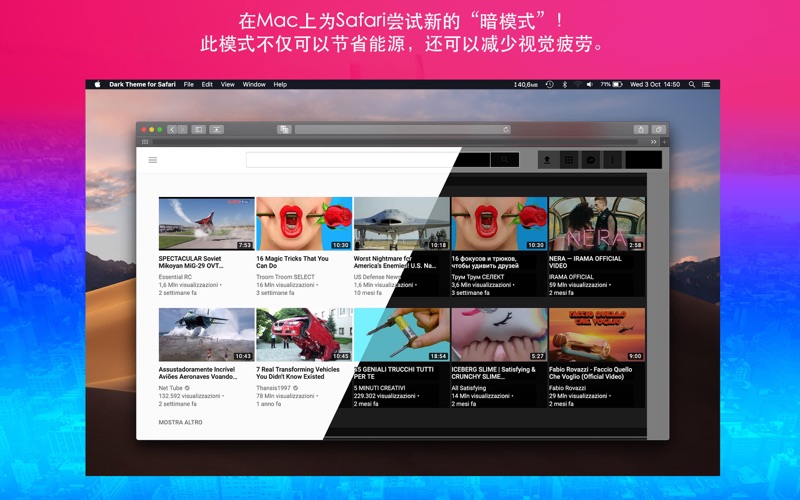Open Notification Center list icon
The width and height of the screenshot is (800, 500).
(x=706, y=85)
